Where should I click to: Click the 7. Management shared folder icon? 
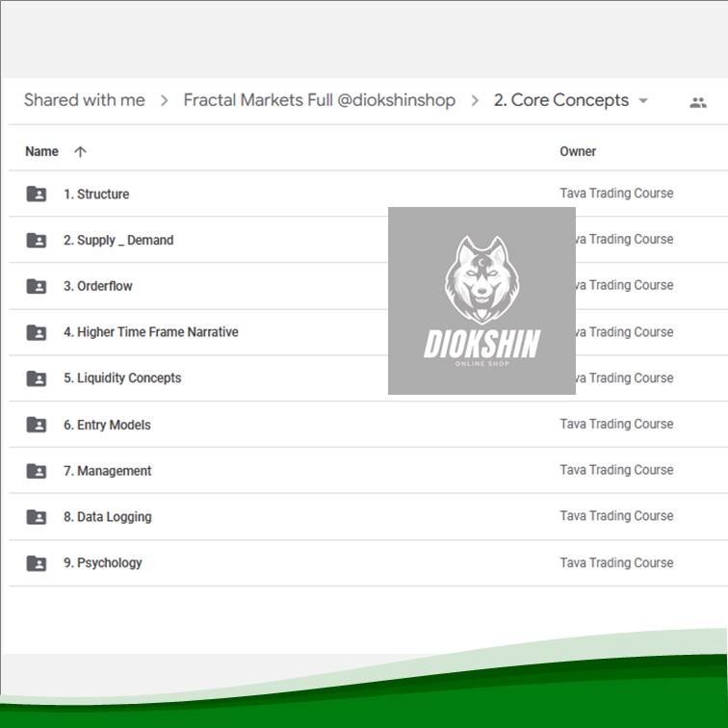pos(37,471)
